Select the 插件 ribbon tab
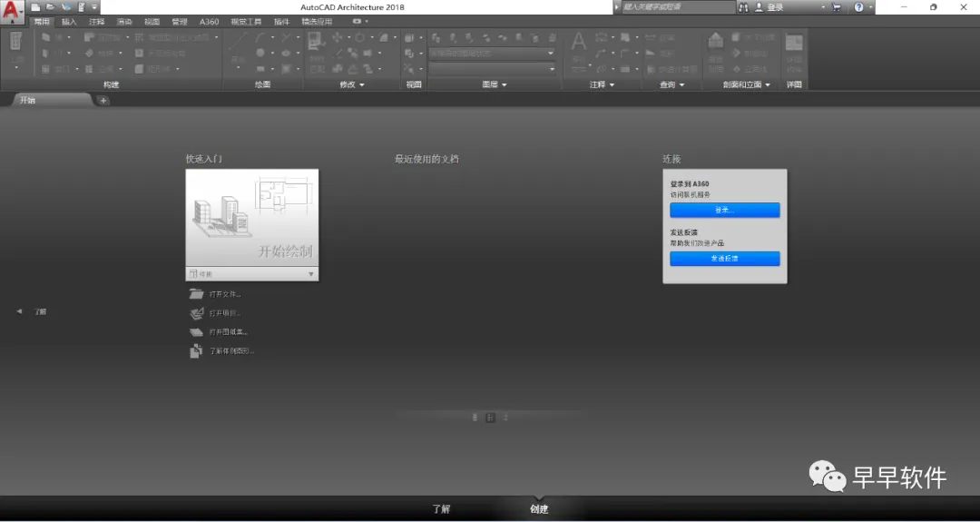Image resolution: width=980 pixels, height=522 pixels. (x=282, y=22)
